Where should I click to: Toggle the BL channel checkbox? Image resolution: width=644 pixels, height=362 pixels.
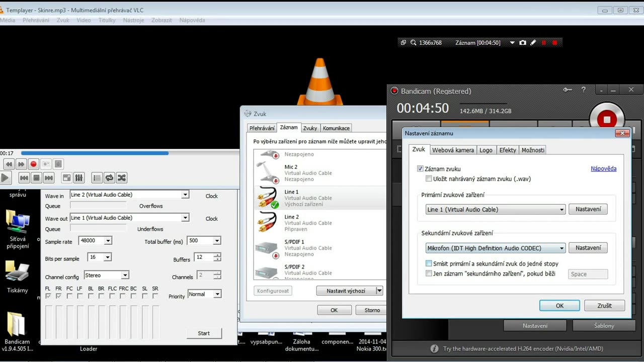(x=91, y=296)
